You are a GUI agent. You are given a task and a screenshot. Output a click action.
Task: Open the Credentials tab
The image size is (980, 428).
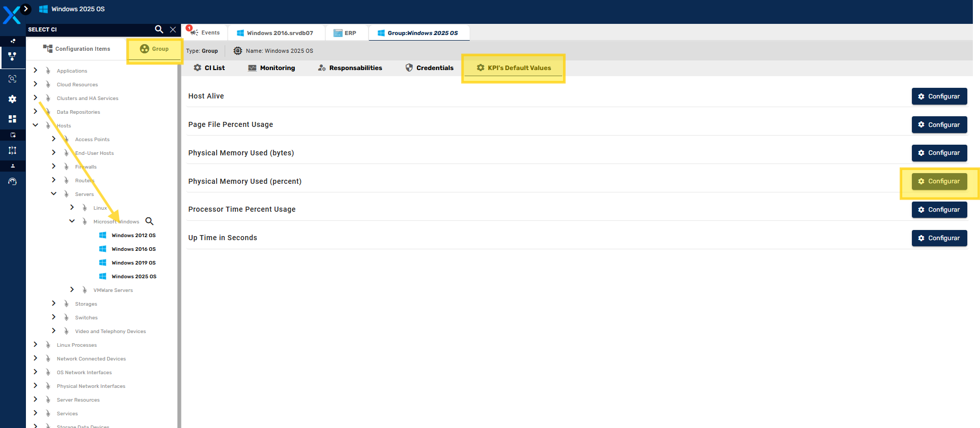point(430,68)
